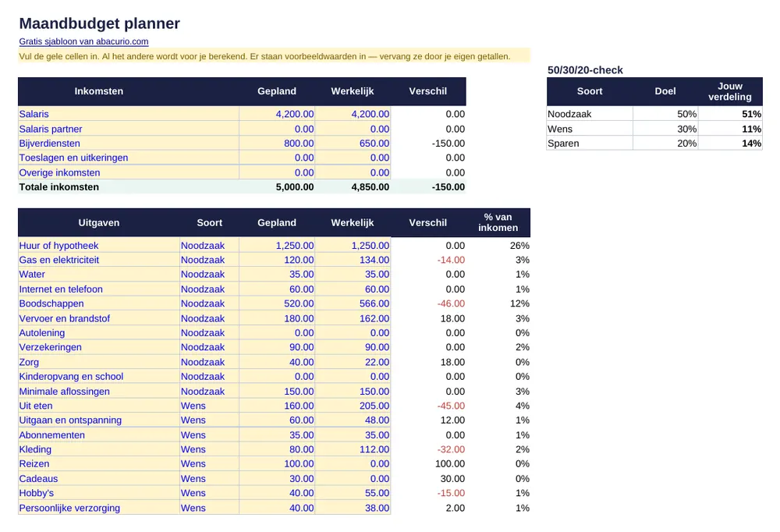The height and width of the screenshot is (532, 780).
Task: Click the Totale inkomsten row label
Action: pos(58,187)
